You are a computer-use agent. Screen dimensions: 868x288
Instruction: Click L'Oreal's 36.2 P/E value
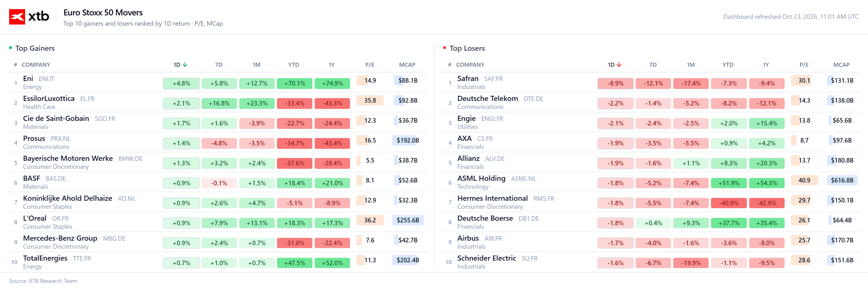point(370,220)
